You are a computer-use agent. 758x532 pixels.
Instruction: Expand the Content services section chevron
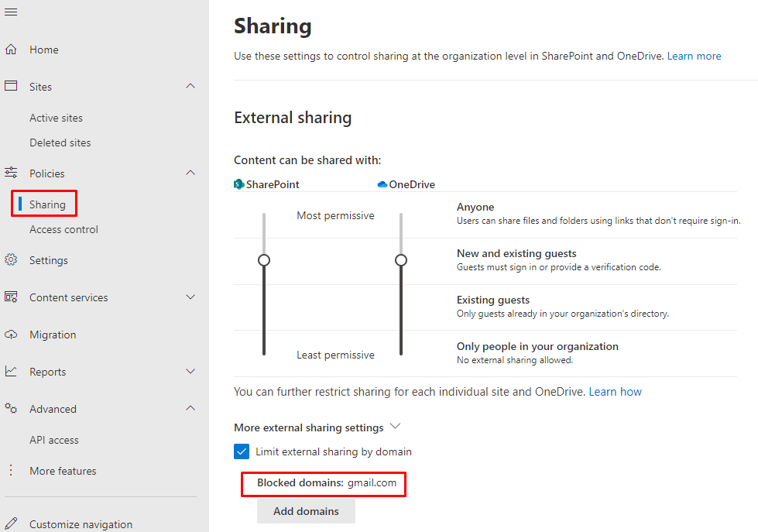click(190, 297)
